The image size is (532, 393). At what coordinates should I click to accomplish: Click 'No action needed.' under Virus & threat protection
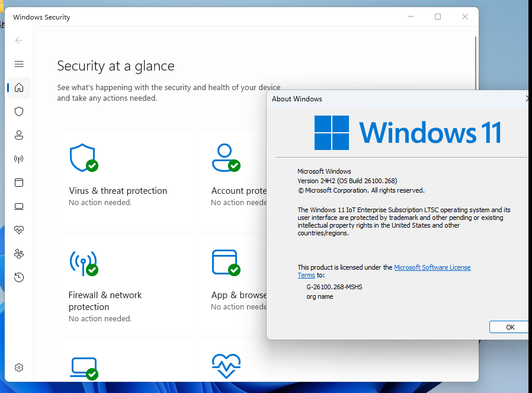tap(100, 203)
